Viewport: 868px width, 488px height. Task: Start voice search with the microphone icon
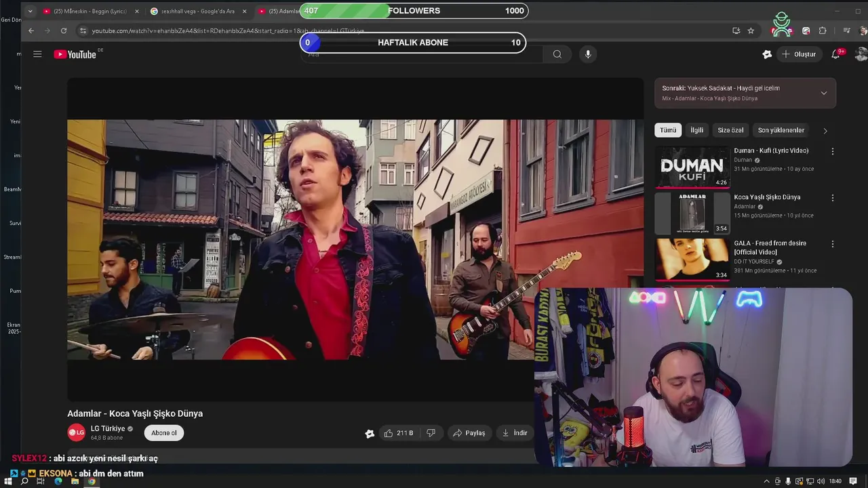(x=588, y=54)
